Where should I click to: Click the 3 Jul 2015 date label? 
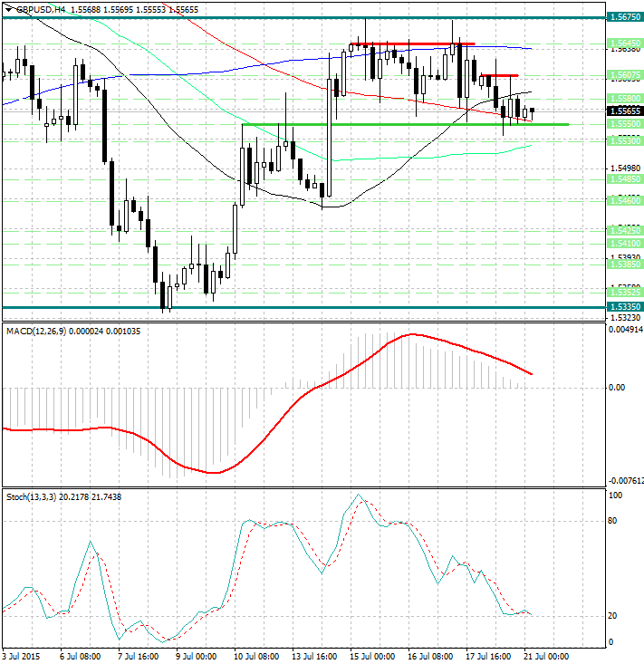22,657
